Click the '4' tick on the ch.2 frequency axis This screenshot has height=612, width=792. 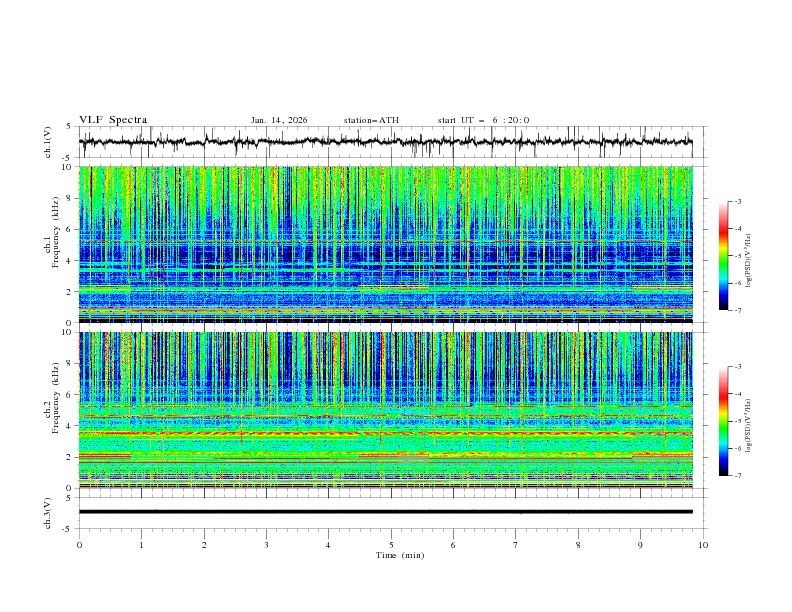coord(70,426)
